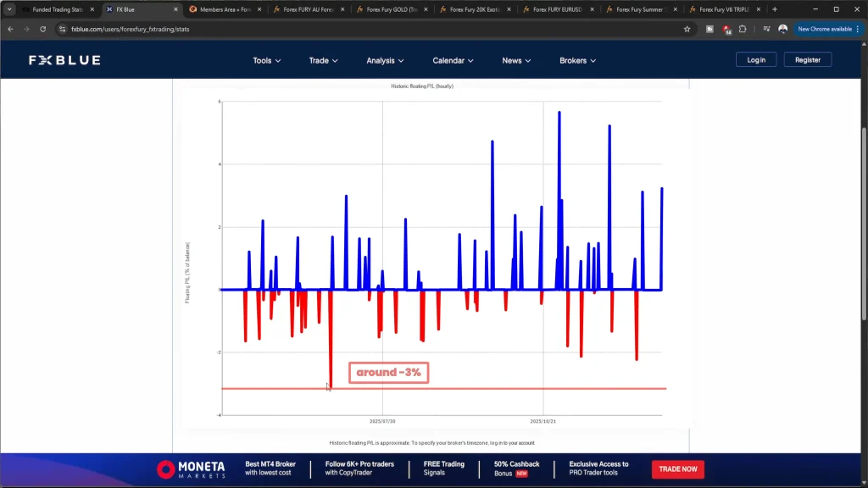Viewport: 868px width, 488px height.
Task: Open the Chrome profile avatar icon
Action: [x=782, y=29]
